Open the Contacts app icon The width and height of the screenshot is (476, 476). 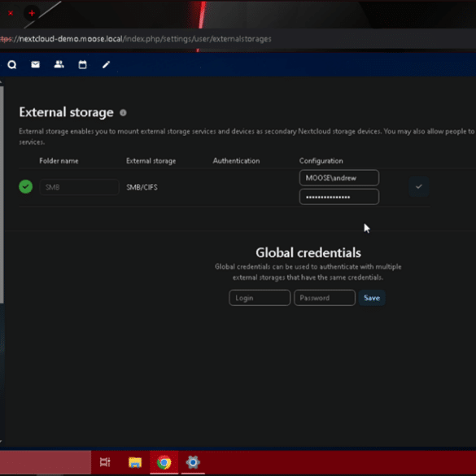[59, 64]
